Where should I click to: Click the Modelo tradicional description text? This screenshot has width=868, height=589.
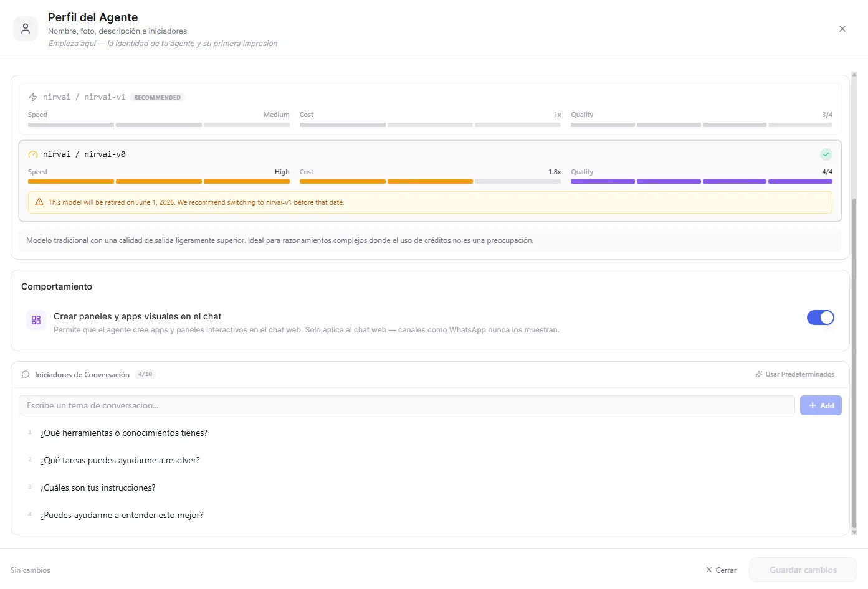pyautogui.click(x=280, y=240)
